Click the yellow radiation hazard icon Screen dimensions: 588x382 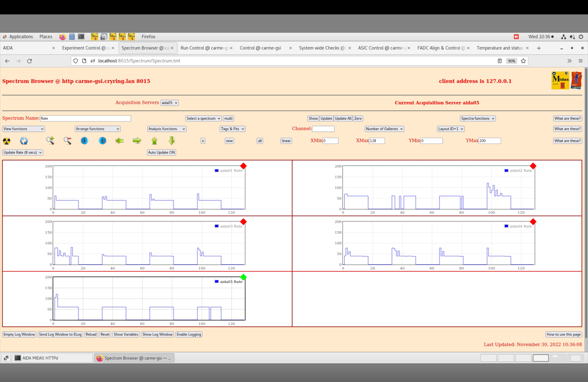tap(7, 141)
